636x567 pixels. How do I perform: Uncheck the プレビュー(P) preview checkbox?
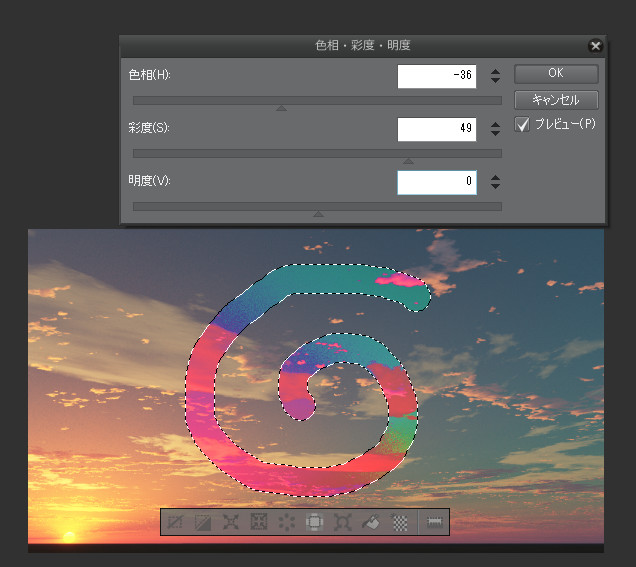[522, 124]
